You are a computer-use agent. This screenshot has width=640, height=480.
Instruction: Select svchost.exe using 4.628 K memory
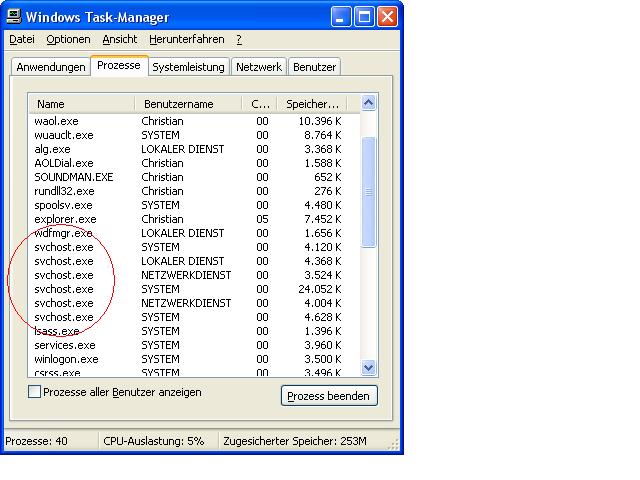pyautogui.click(x=194, y=317)
